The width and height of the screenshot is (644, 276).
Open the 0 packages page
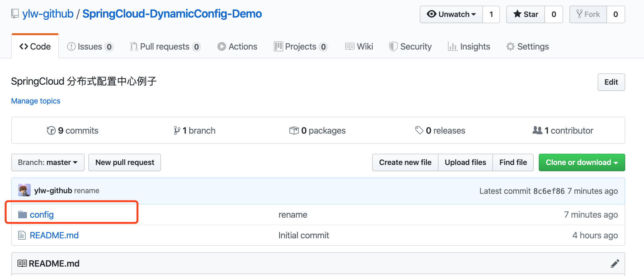click(318, 130)
